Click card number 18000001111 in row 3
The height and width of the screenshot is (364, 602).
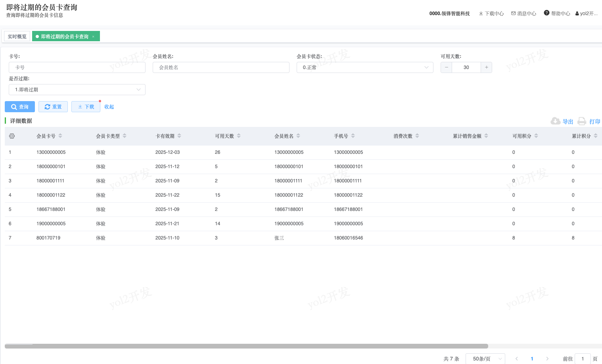click(50, 181)
